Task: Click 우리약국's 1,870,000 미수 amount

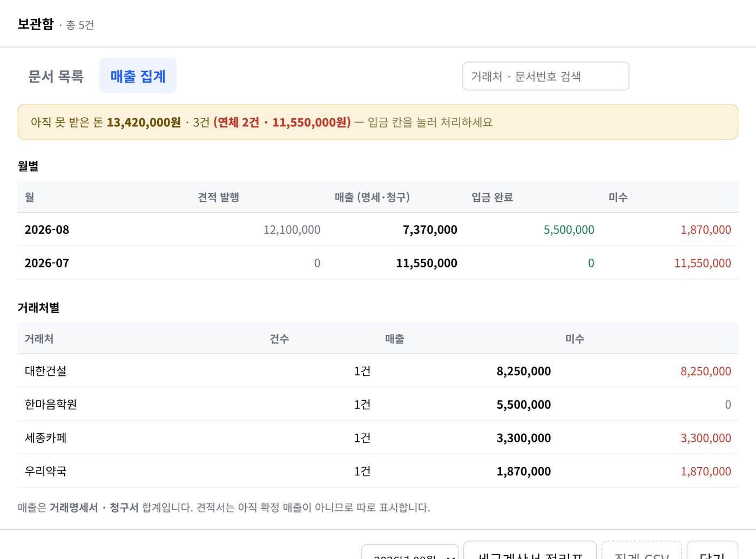Action: tap(706, 472)
